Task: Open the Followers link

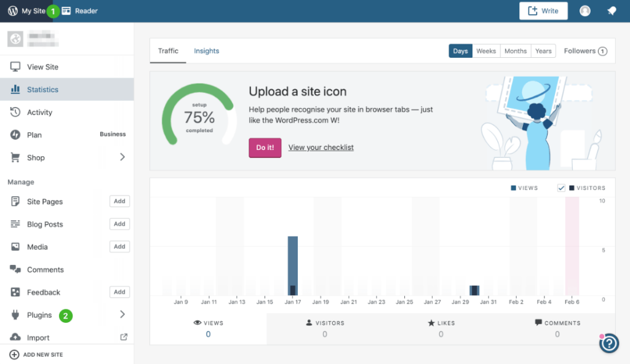Action: (586, 51)
